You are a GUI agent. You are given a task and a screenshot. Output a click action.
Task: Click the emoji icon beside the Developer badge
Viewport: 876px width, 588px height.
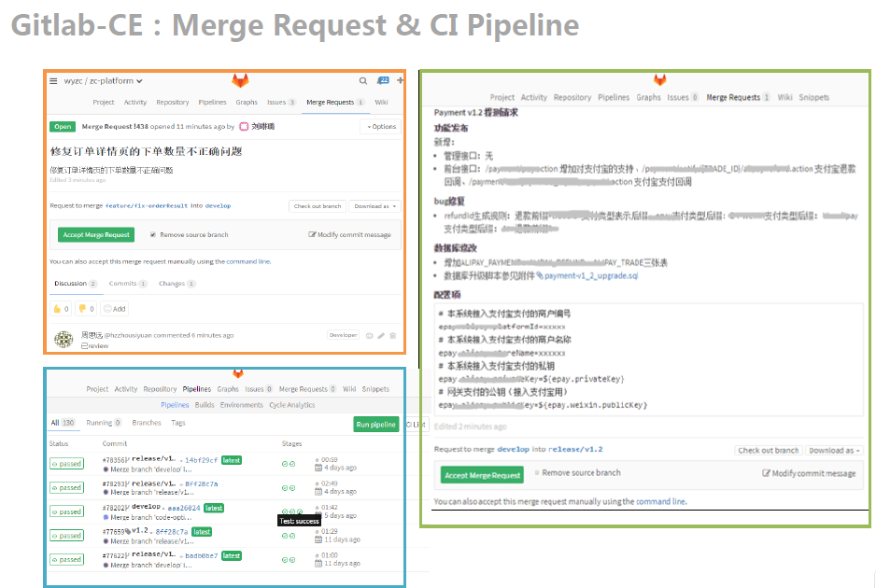tap(369, 336)
